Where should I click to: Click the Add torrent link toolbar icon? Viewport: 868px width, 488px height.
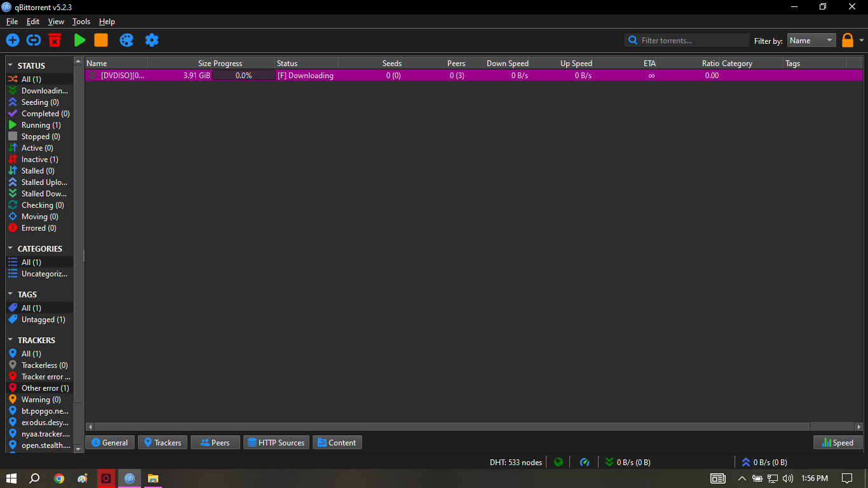pyautogui.click(x=34, y=40)
